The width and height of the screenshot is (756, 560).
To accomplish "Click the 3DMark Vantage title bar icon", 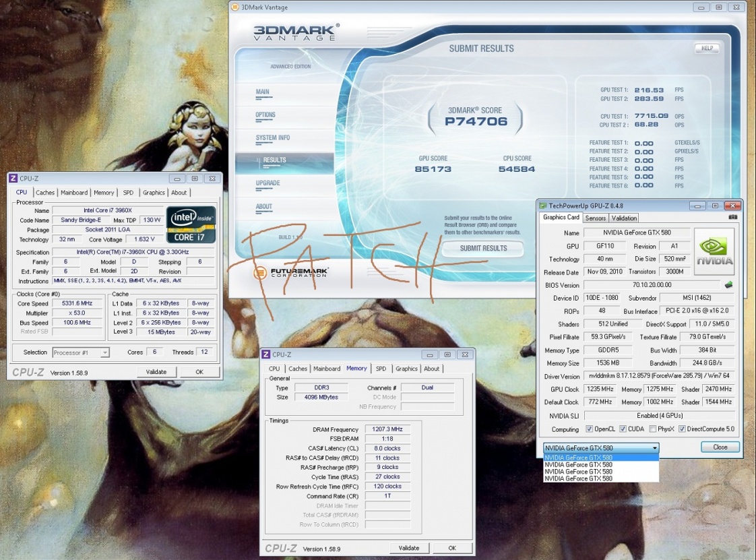I will click(x=234, y=7).
